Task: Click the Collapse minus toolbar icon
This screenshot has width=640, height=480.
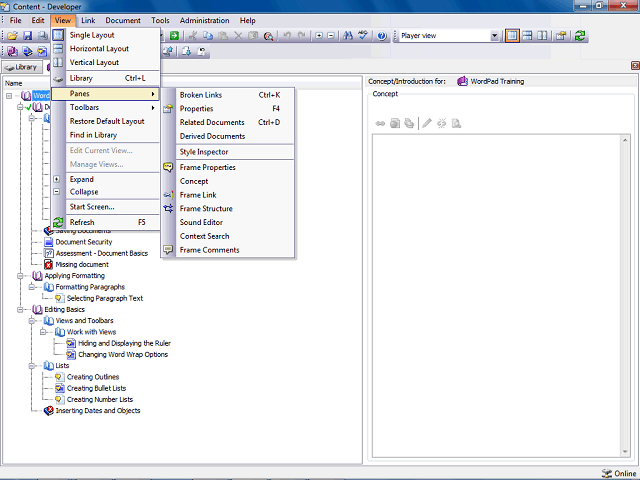Action: click(x=331, y=36)
